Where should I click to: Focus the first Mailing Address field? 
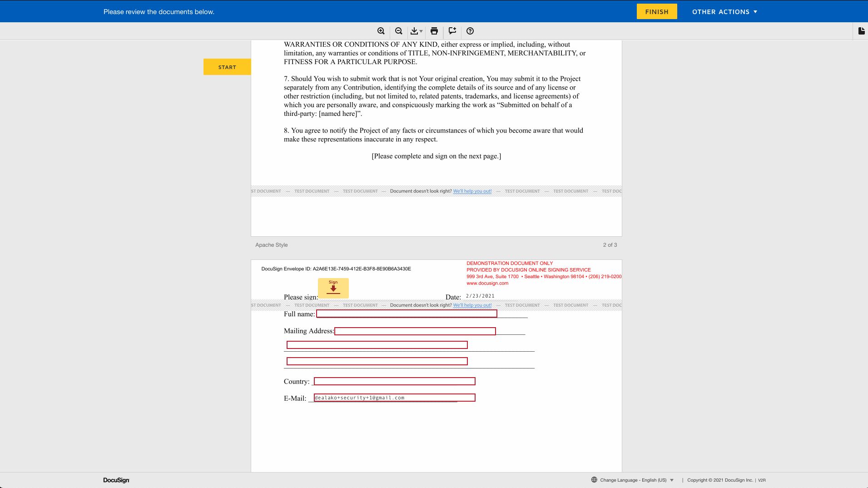(x=415, y=331)
